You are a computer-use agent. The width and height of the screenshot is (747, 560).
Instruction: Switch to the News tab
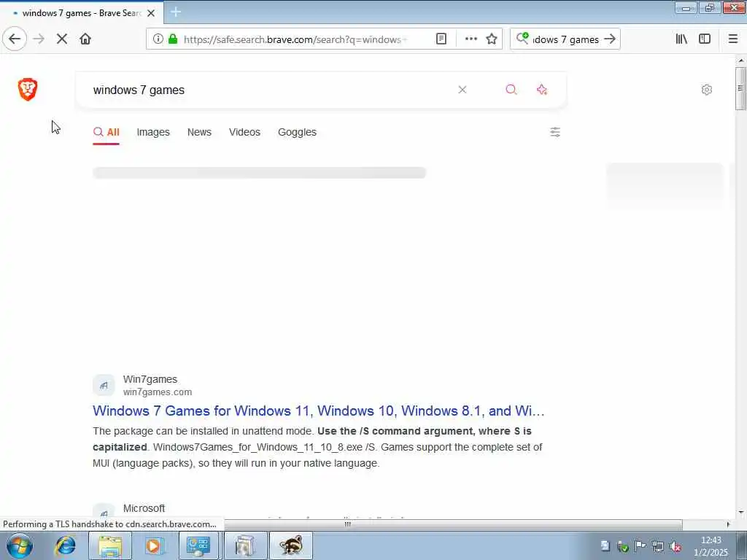click(199, 133)
